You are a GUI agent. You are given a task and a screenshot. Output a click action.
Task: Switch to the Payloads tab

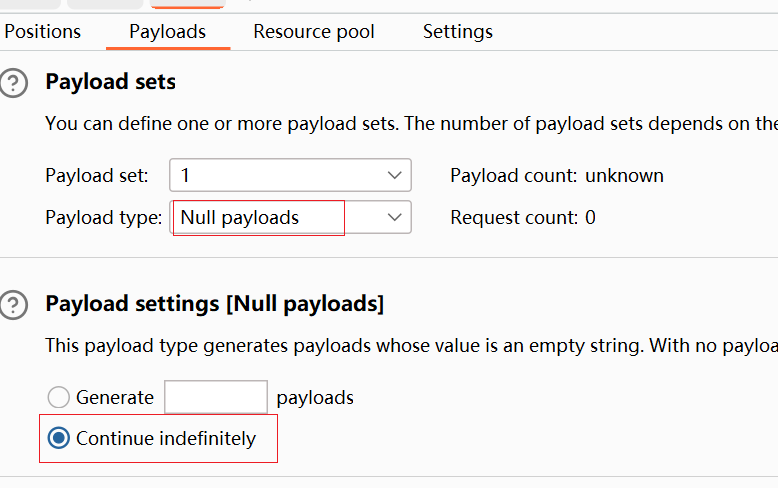coord(167,32)
